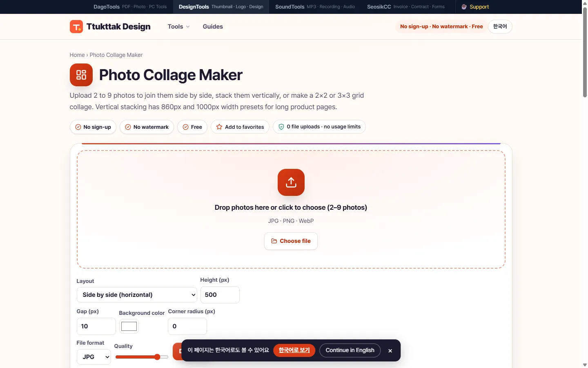Click the No watermark checkmark icon
The height and width of the screenshot is (368, 588).
click(128, 127)
